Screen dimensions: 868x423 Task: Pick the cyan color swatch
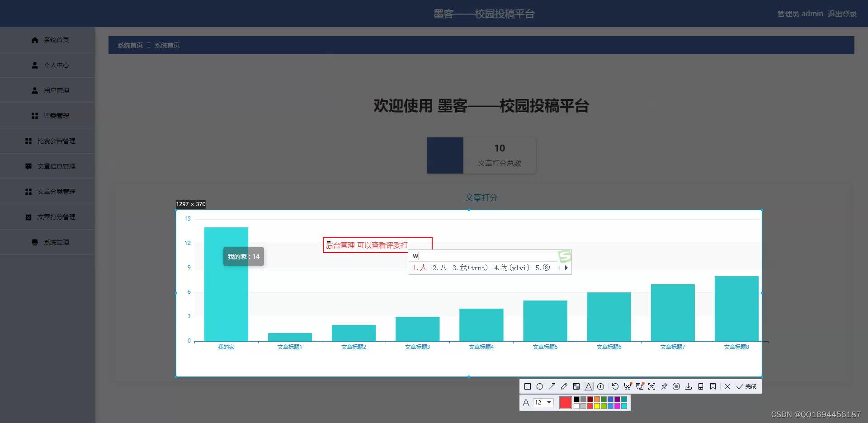click(624, 406)
